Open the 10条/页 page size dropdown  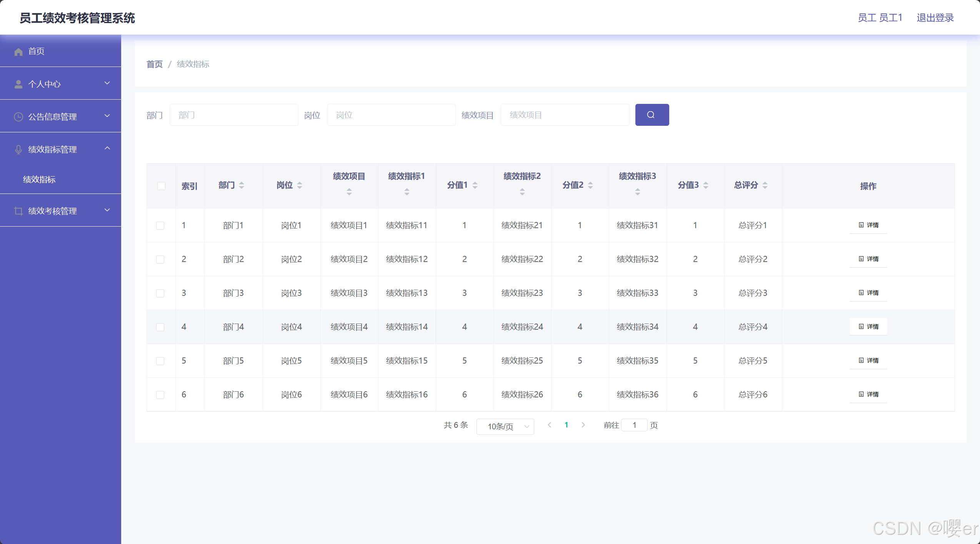point(505,426)
